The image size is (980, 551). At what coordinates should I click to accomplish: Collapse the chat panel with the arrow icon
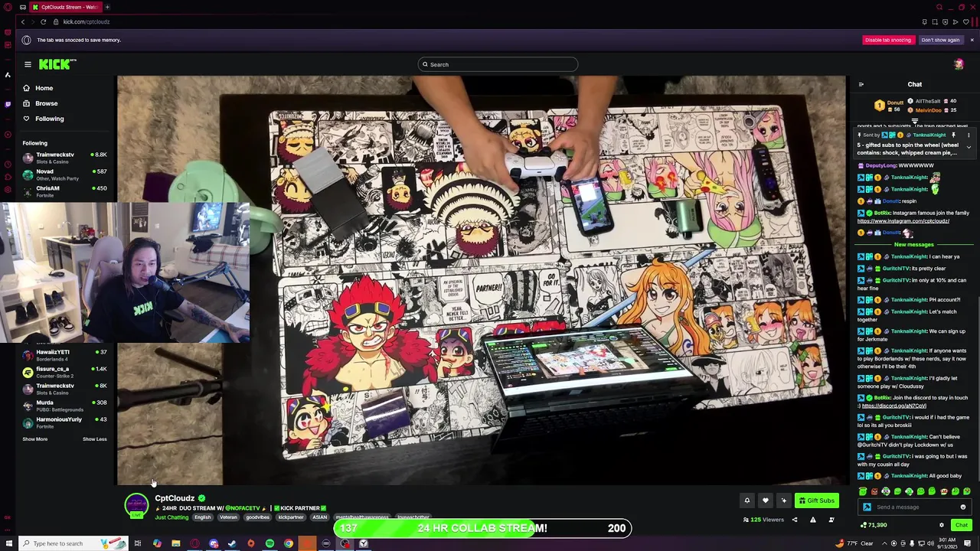[861, 85]
